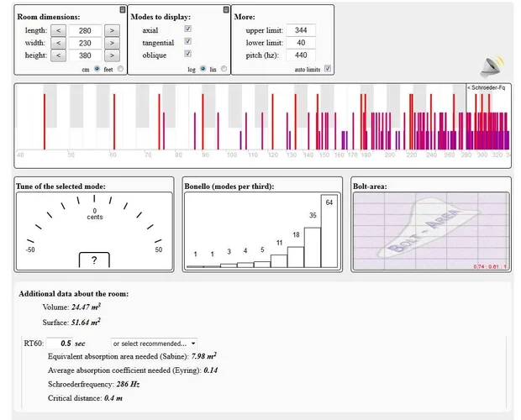
Task: Click the Bolt-area diagram
Action: (x=431, y=231)
